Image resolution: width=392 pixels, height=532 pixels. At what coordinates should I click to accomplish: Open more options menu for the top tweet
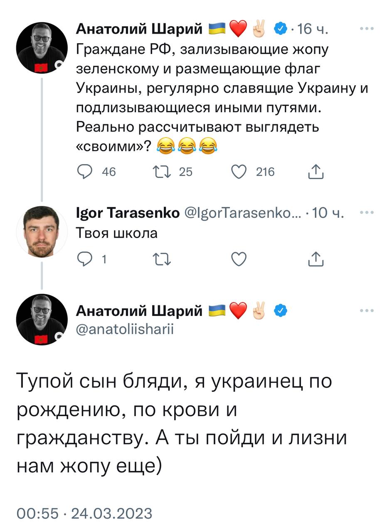click(366, 29)
